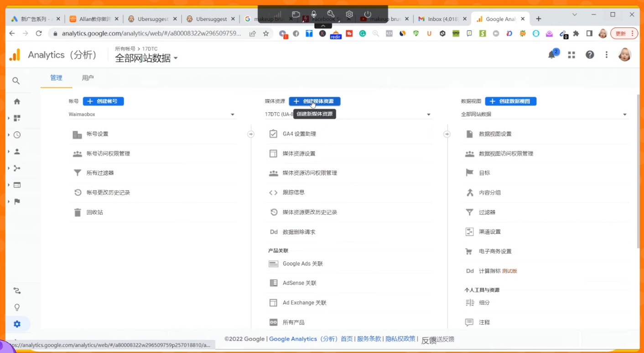
Task: Open the Behavior reports icon in sidebar
Action: tap(16, 185)
